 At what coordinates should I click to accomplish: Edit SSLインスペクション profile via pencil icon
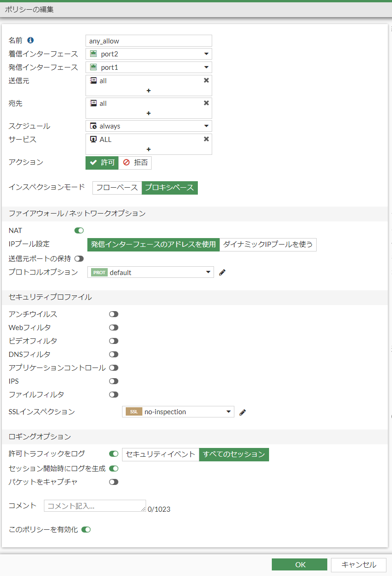tap(243, 412)
